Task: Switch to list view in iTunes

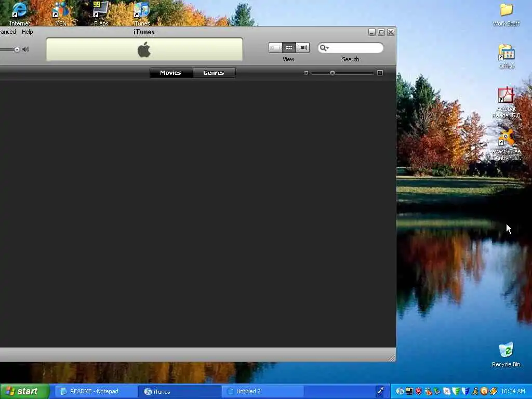Action: pos(275,47)
